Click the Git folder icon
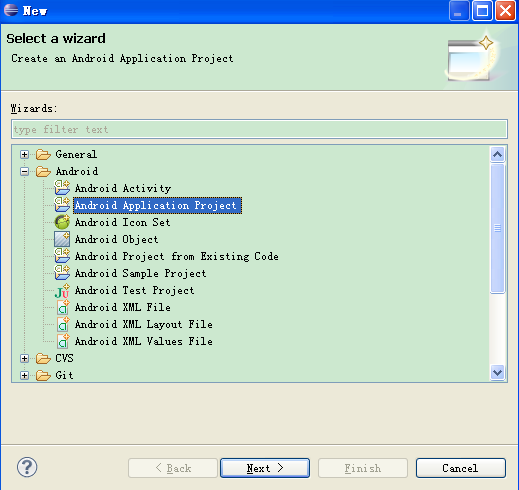The width and height of the screenshot is (519, 490). tap(43, 375)
